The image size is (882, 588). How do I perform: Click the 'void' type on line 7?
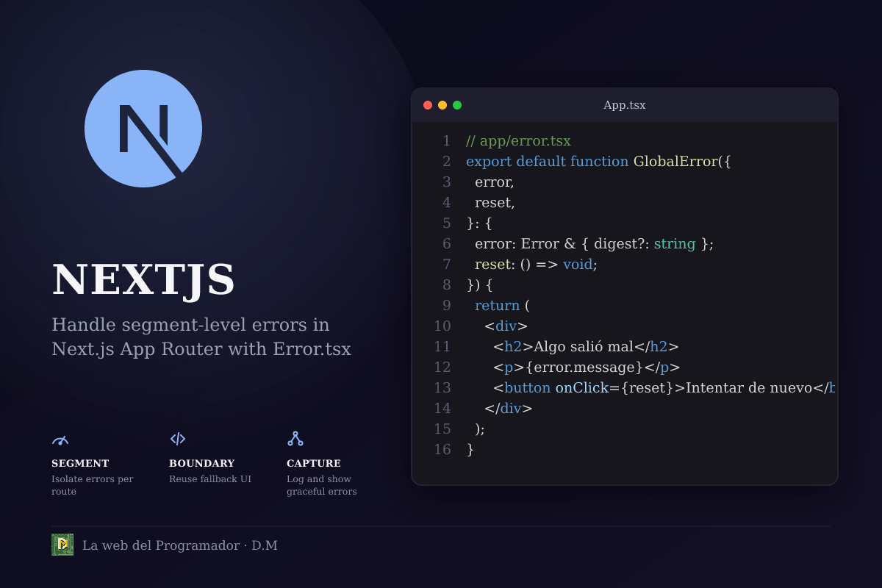(x=578, y=264)
